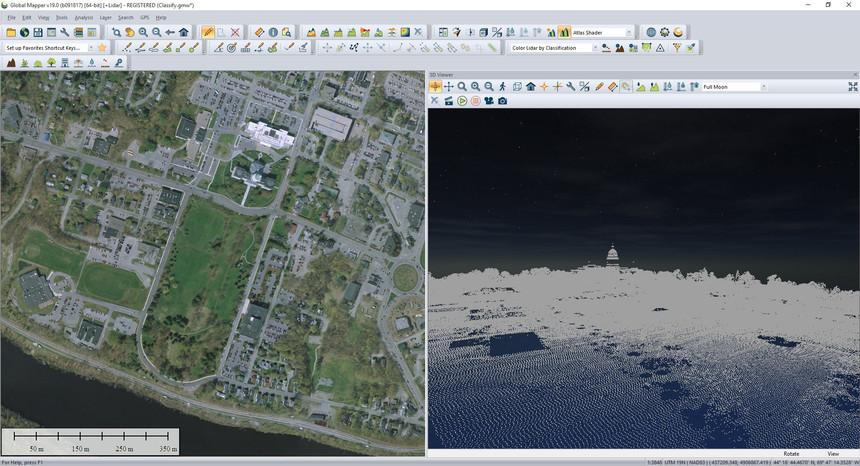The height and width of the screenshot is (466, 860).
Task: Click the Set up Favorites Shortcut Keys field
Action: point(46,47)
